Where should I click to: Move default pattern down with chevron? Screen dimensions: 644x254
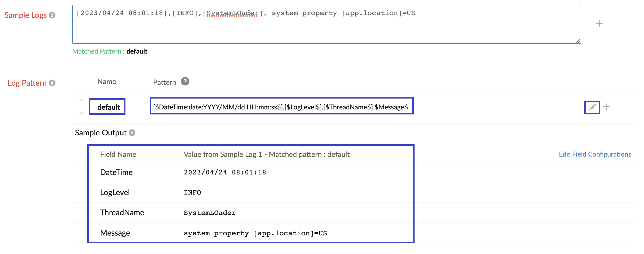point(81,113)
